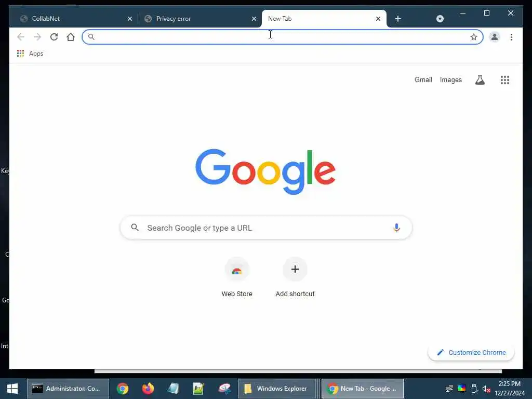Open the Windows Start menu
The height and width of the screenshot is (399, 532).
[12, 389]
